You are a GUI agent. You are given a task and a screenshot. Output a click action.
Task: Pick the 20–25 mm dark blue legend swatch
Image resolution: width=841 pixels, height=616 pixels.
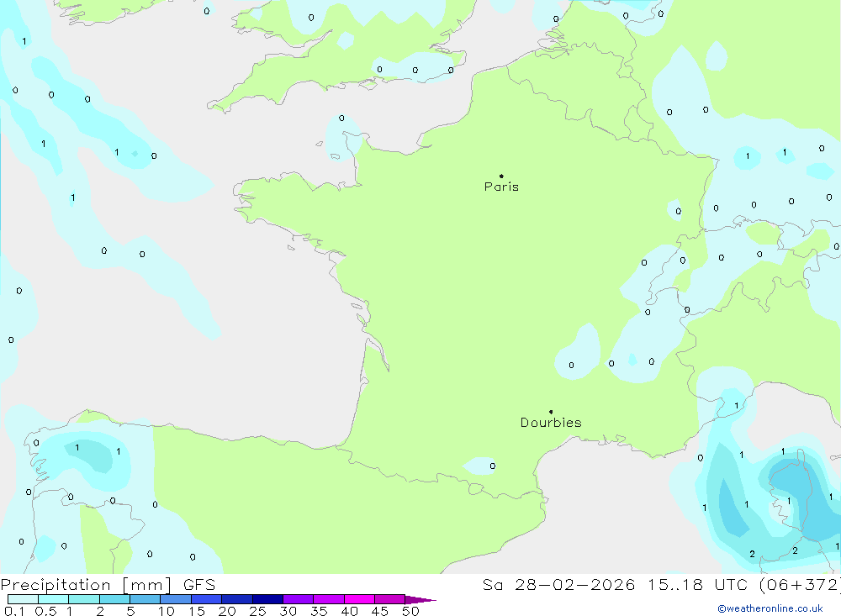[236, 599]
